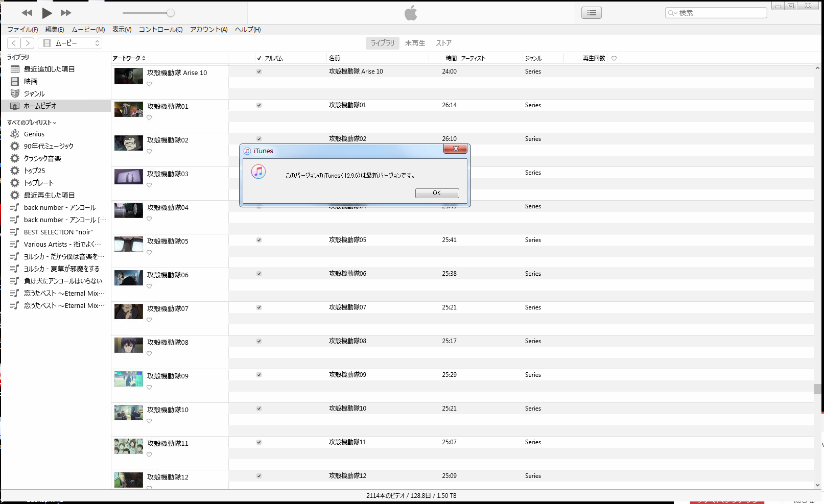824x504 pixels.
Task: Start playback with the play button
Action: [47, 13]
